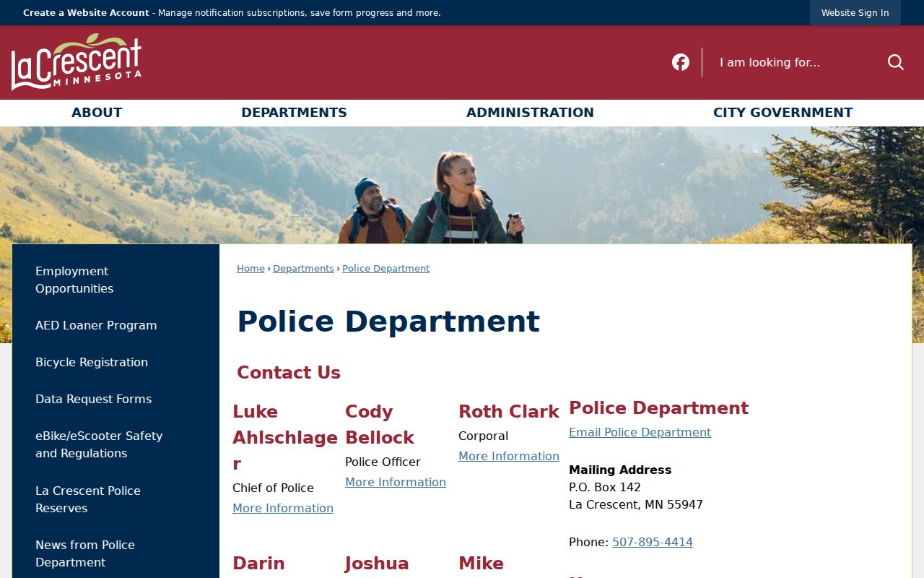Open eBike/eScooter Safety and Regulations page

(x=99, y=444)
